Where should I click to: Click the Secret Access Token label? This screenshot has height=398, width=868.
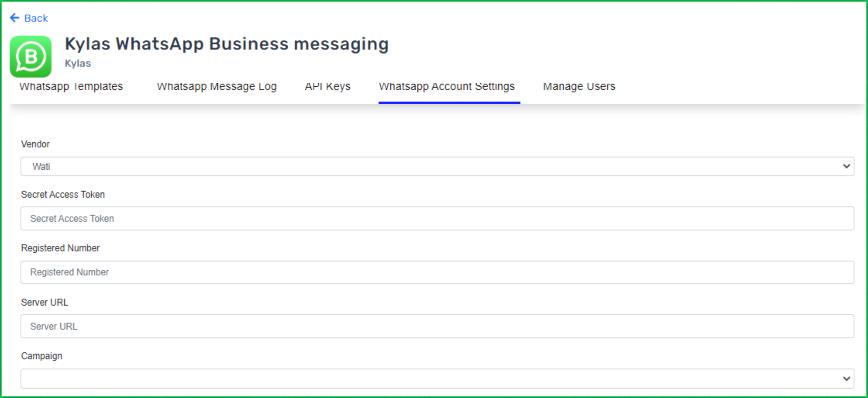coord(63,195)
